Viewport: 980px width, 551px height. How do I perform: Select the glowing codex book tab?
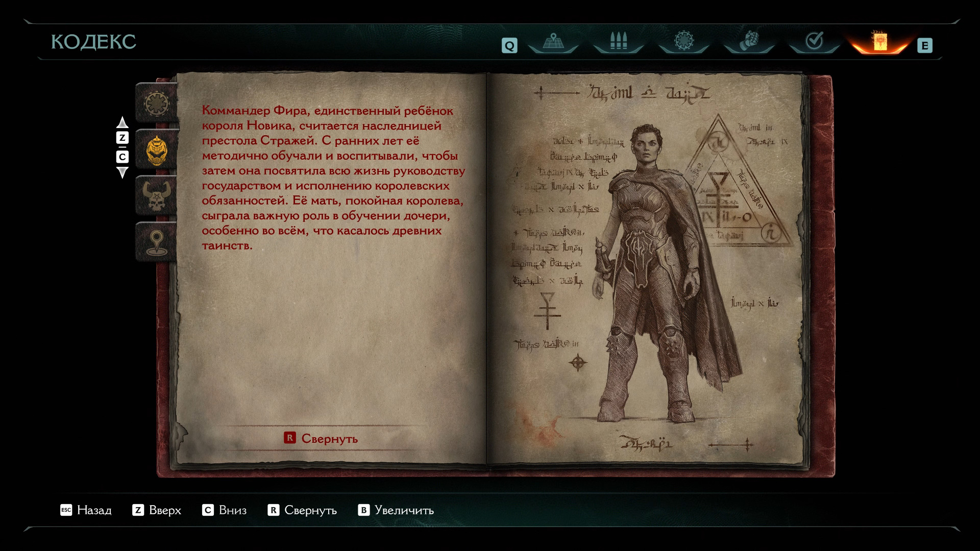[x=879, y=41]
